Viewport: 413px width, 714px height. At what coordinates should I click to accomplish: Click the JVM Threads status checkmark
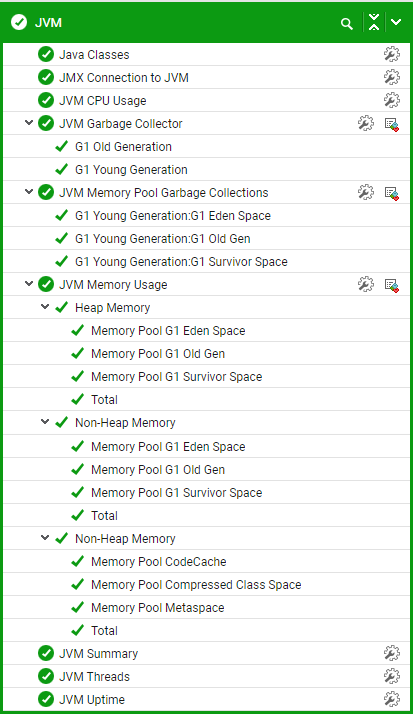click(46, 676)
